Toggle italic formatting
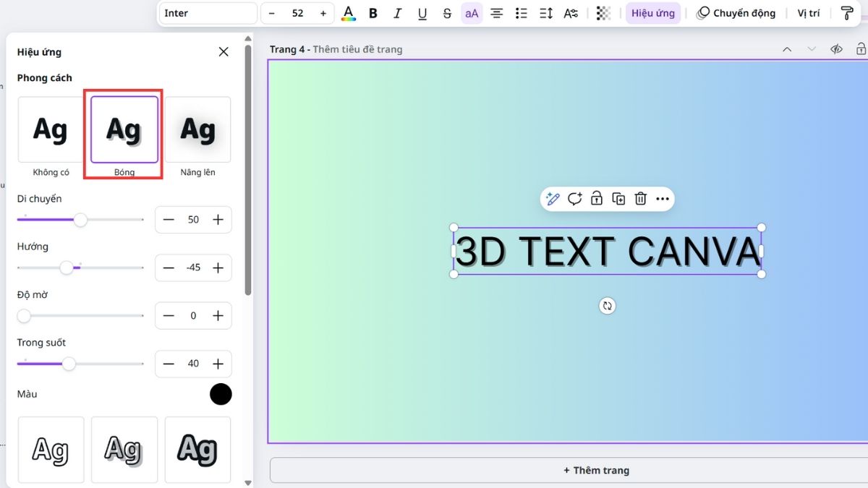The width and height of the screenshot is (868, 488). click(x=398, y=13)
